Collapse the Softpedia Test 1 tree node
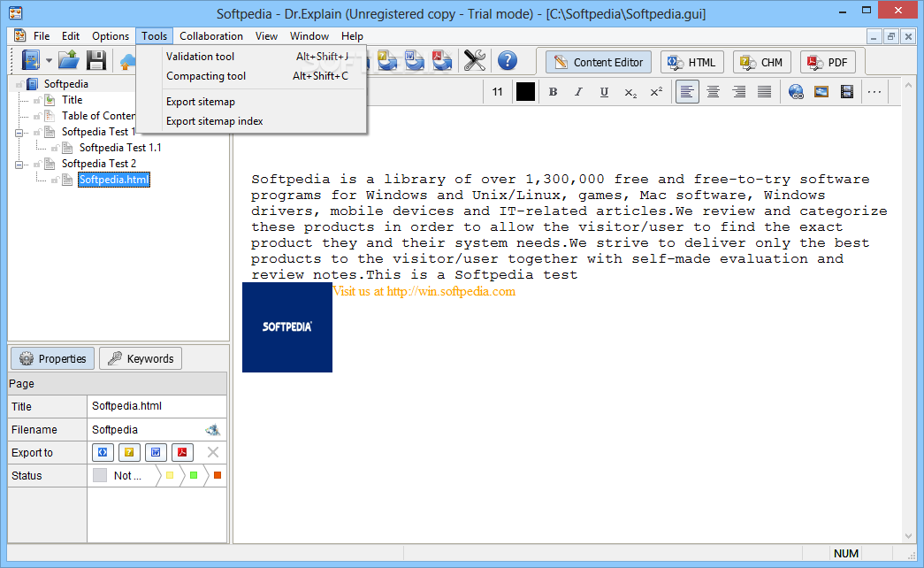924x568 pixels. pos(19,132)
